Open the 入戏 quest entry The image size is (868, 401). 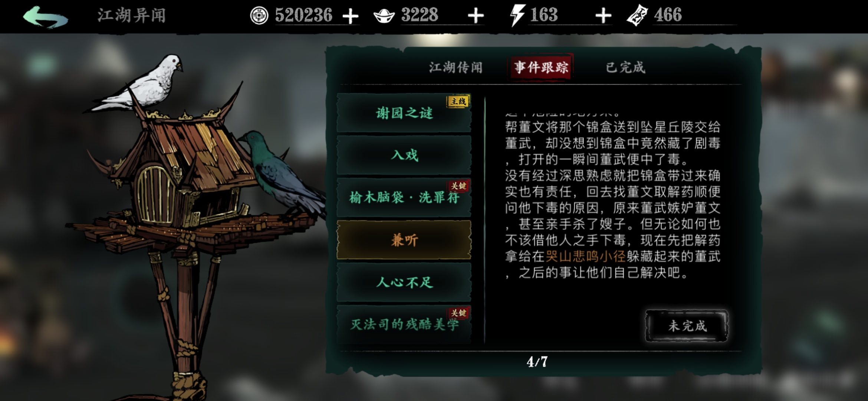point(404,155)
